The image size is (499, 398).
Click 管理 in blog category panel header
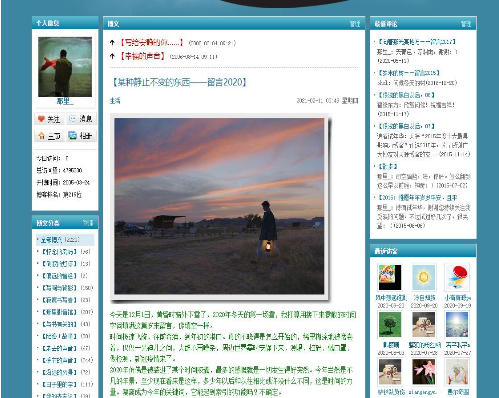tap(88, 223)
